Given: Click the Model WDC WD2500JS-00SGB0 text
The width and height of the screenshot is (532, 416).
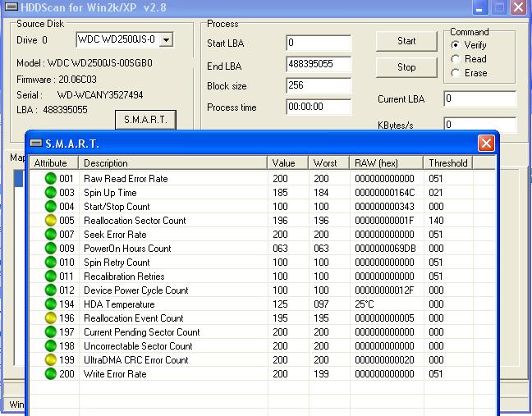Looking at the screenshot, I should pyautogui.click(x=85, y=63).
